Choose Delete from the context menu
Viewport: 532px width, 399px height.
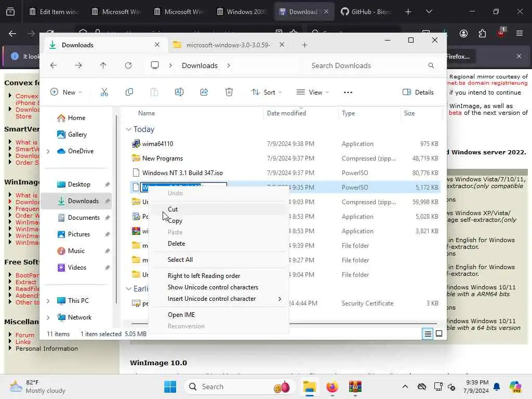[219, 244]
